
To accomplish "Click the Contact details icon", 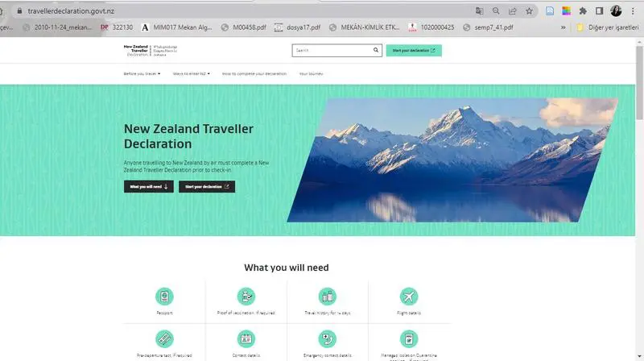I will tap(246, 338).
